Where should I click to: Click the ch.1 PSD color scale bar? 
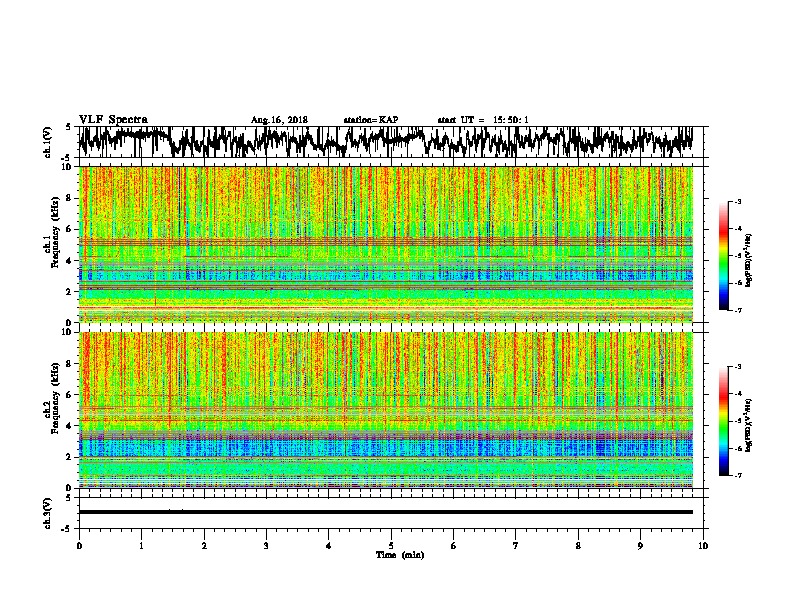coord(724,256)
